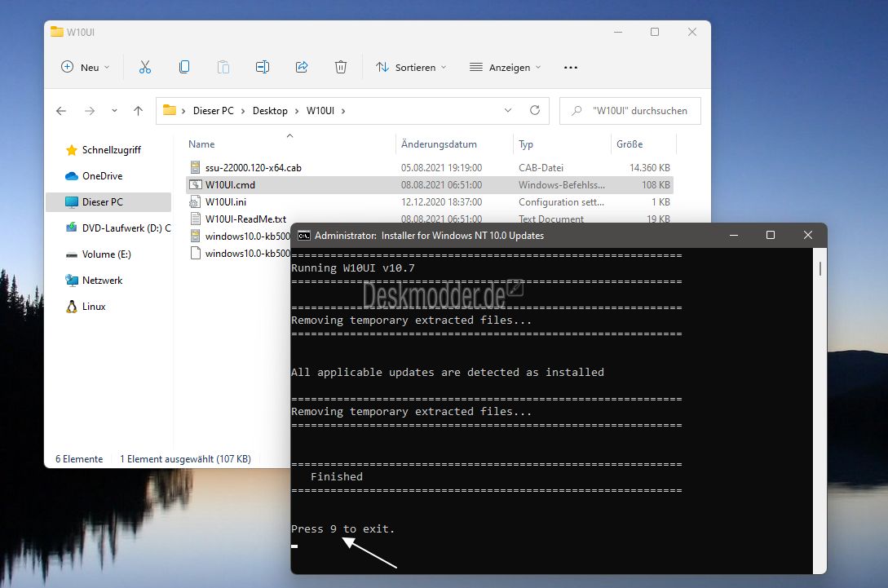
Task: Expand the chevron before Dieser PC breadcrumb
Action: [x=183, y=111]
